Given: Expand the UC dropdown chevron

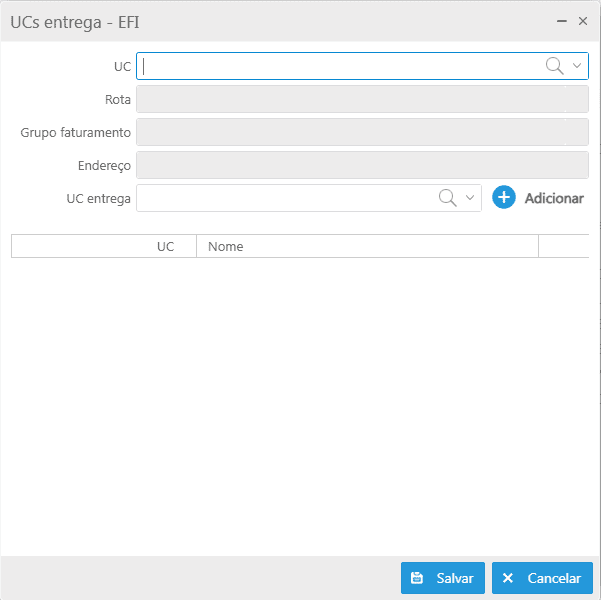Looking at the screenshot, I should pyautogui.click(x=577, y=66).
